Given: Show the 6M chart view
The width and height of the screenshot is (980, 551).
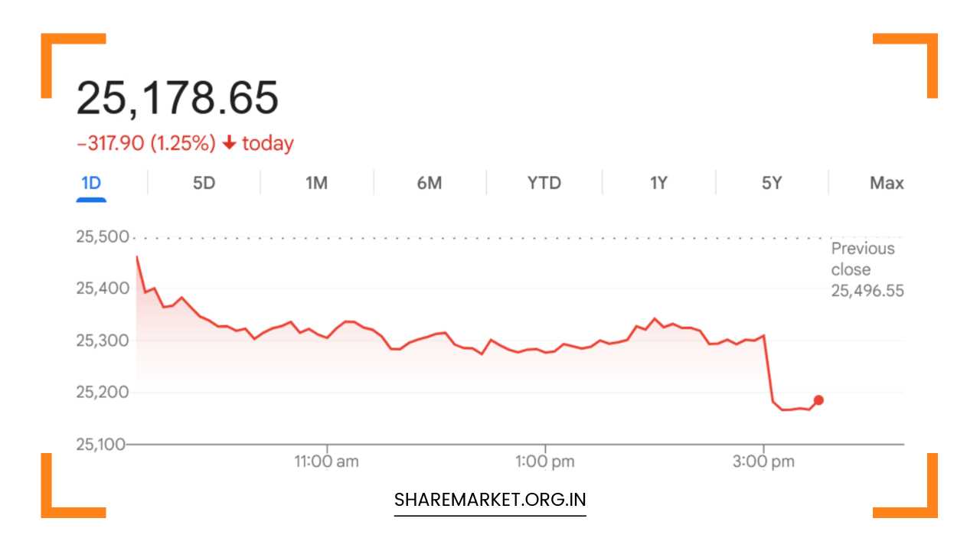Looking at the screenshot, I should [x=430, y=183].
